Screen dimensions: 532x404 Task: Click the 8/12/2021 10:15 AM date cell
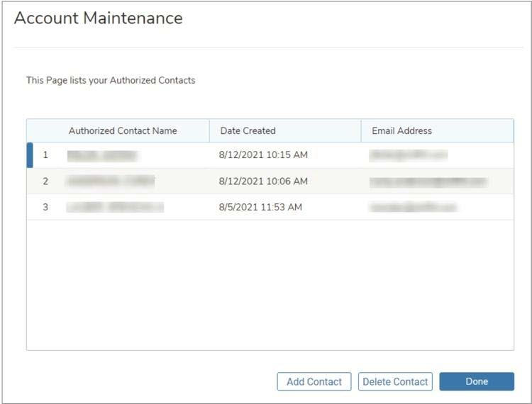click(264, 155)
